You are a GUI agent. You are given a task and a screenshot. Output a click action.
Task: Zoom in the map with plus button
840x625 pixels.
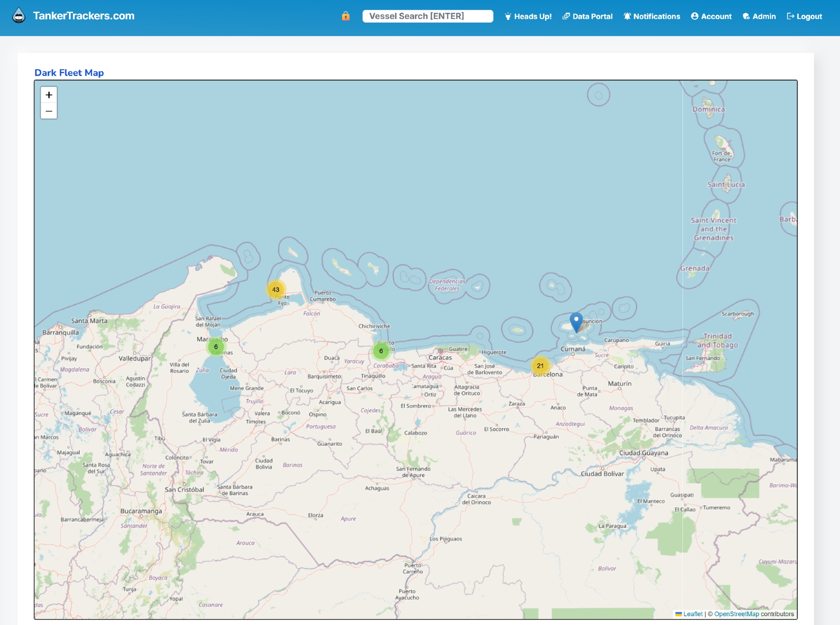tap(49, 95)
